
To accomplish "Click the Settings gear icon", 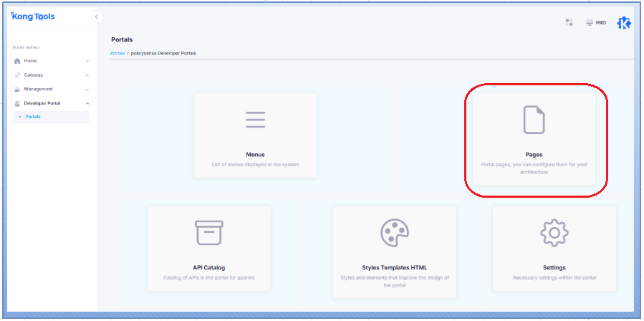I will (554, 233).
